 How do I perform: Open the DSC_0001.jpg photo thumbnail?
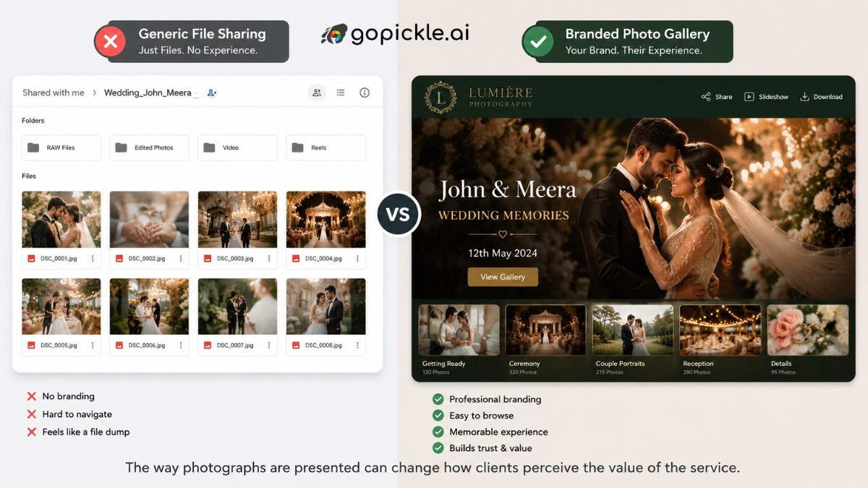click(x=61, y=220)
